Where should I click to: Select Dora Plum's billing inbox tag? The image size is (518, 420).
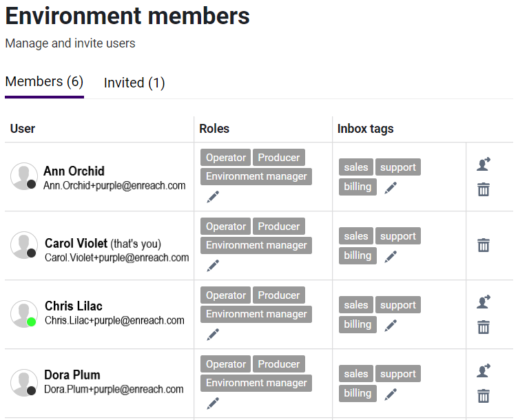coord(358,393)
